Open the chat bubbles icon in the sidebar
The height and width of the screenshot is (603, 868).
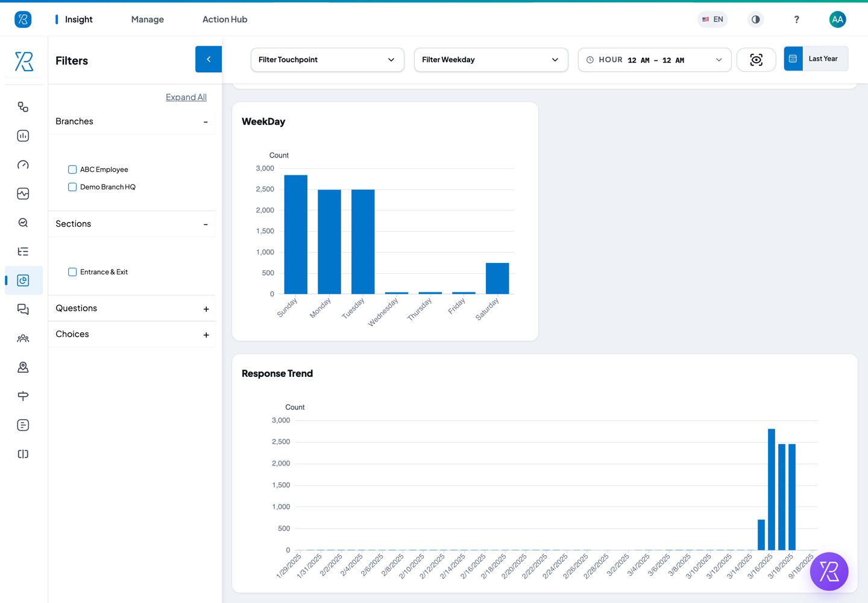click(x=23, y=309)
